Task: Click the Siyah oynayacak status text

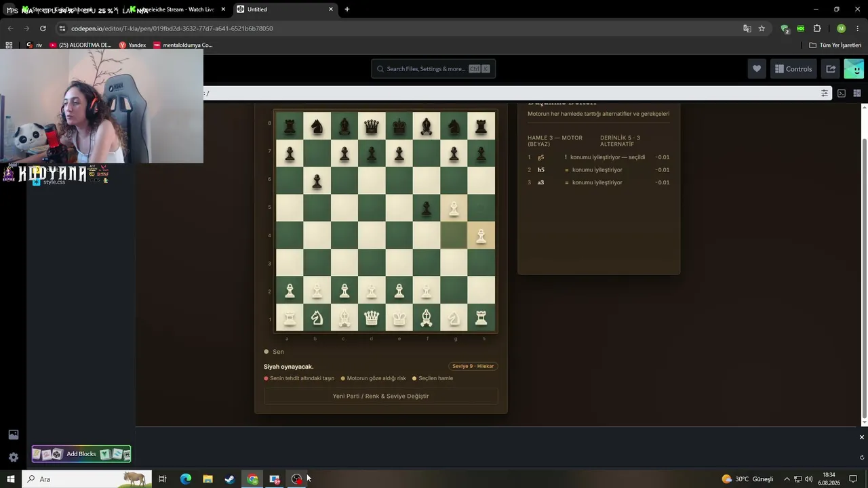Action: coord(288,367)
